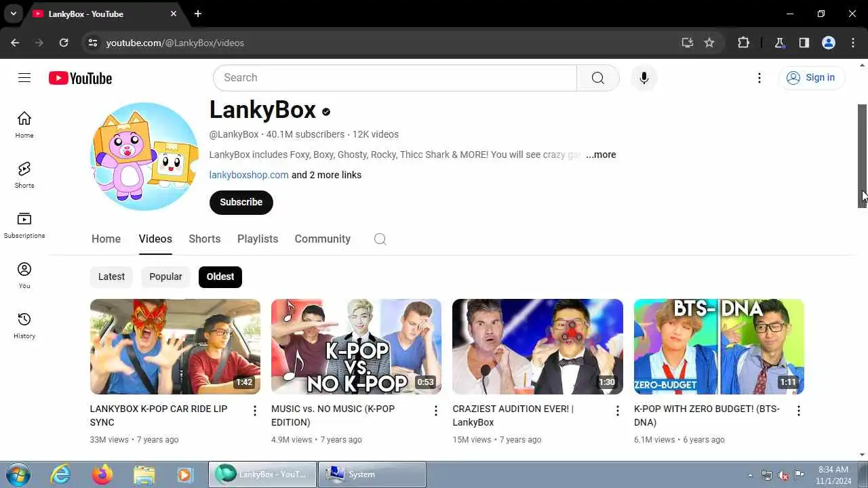Viewport: 868px width, 488px height.
Task: Open MUSIC vs. NO MUSIC video title
Action: (x=333, y=415)
